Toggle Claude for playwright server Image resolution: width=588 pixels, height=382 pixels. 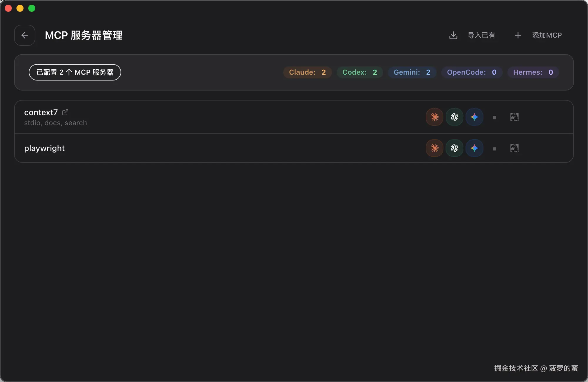[x=434, y=148]
